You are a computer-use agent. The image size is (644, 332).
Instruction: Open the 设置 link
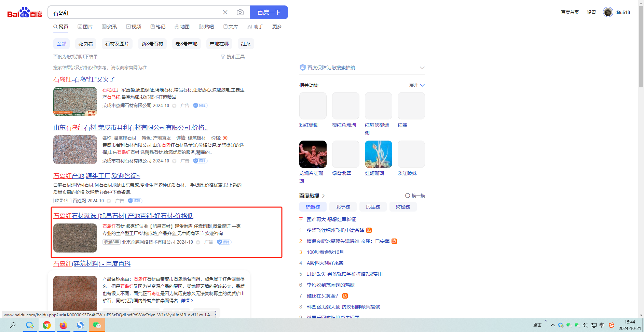(591, 12)
